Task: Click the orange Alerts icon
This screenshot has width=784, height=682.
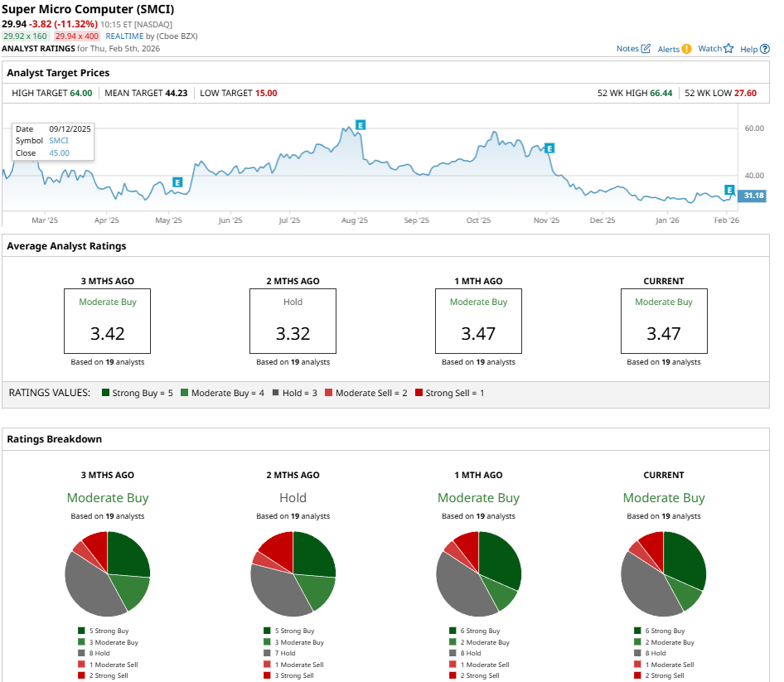Action: pos(686,49)
